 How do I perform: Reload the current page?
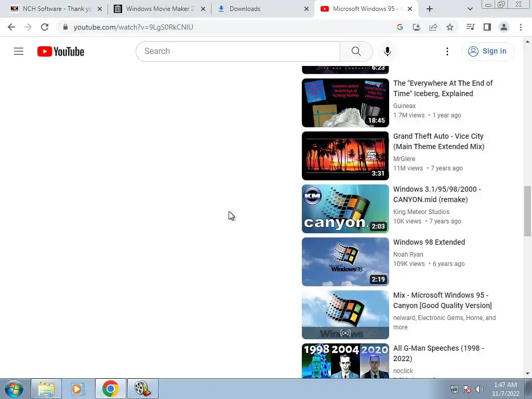click(x=45, y=27)
